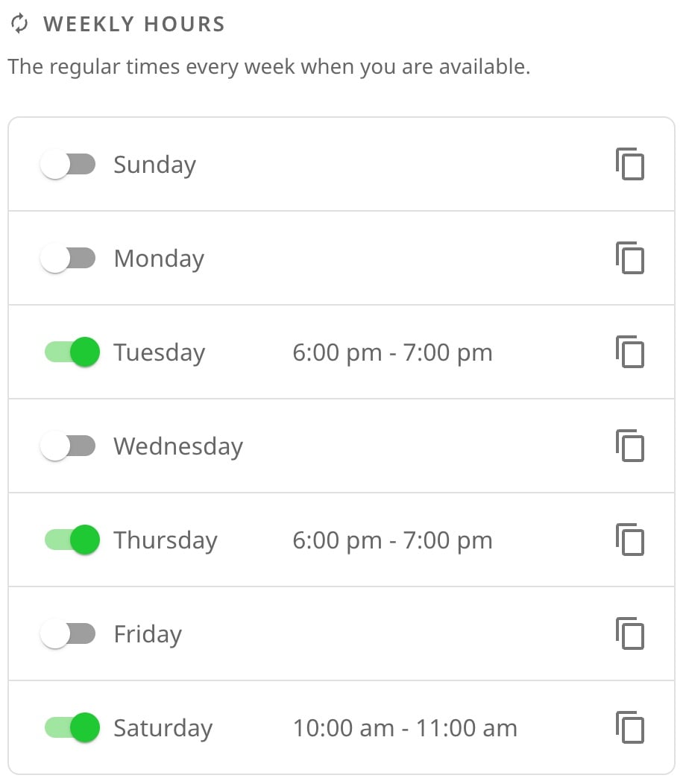
Task: Copy Tuesday's time slot to other days
Action: pyautogui.click(x=629, y=352)
